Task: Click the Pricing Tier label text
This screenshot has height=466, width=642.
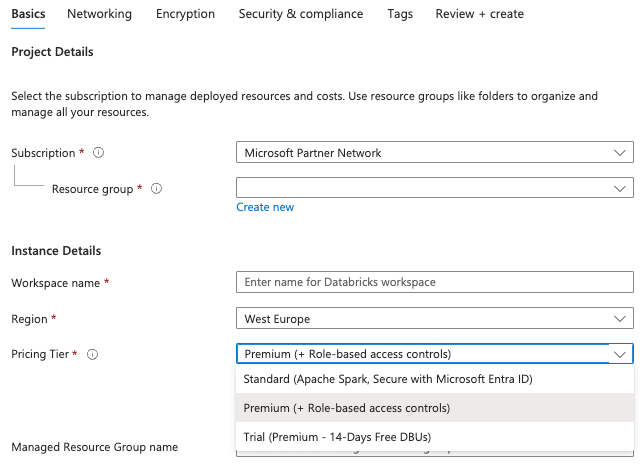Action: [40, 354]
